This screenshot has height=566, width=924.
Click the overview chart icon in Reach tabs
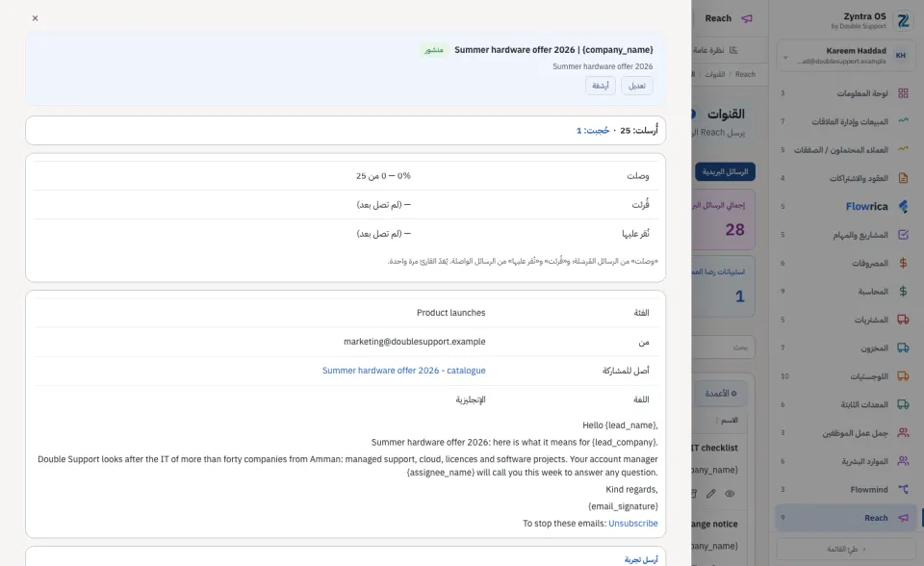point(733,50)
